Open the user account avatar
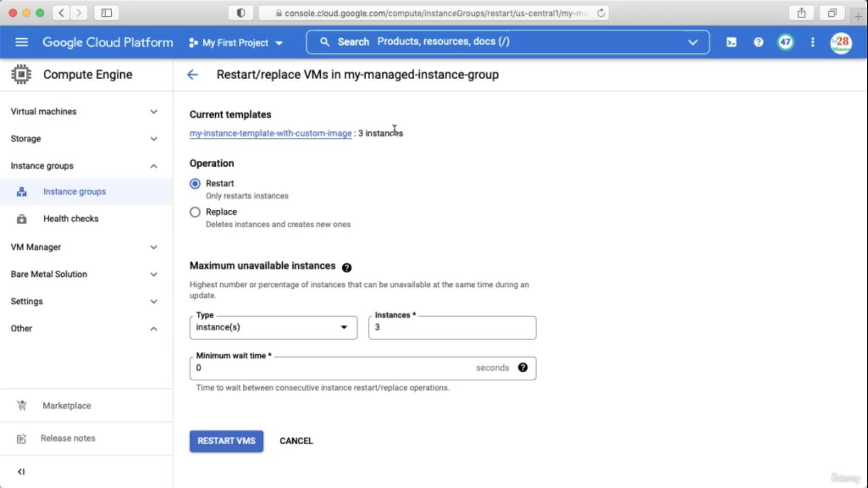 pos(841,43)
